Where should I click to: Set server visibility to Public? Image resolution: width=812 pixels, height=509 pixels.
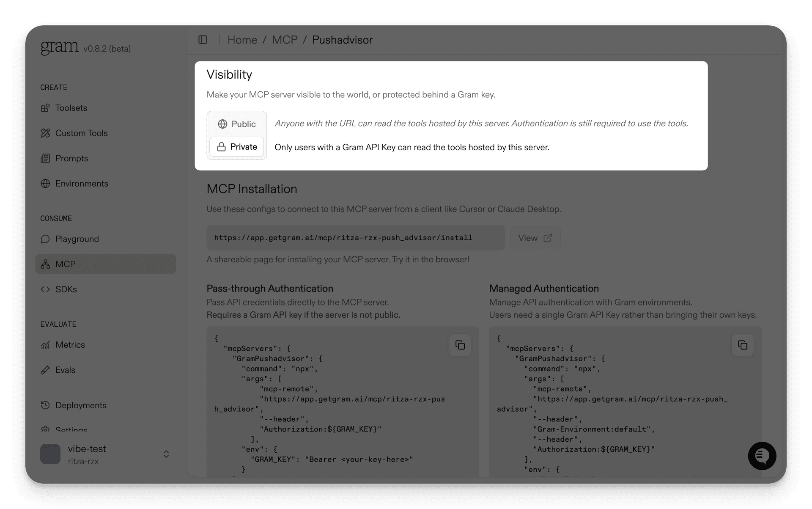pos(237,124)
